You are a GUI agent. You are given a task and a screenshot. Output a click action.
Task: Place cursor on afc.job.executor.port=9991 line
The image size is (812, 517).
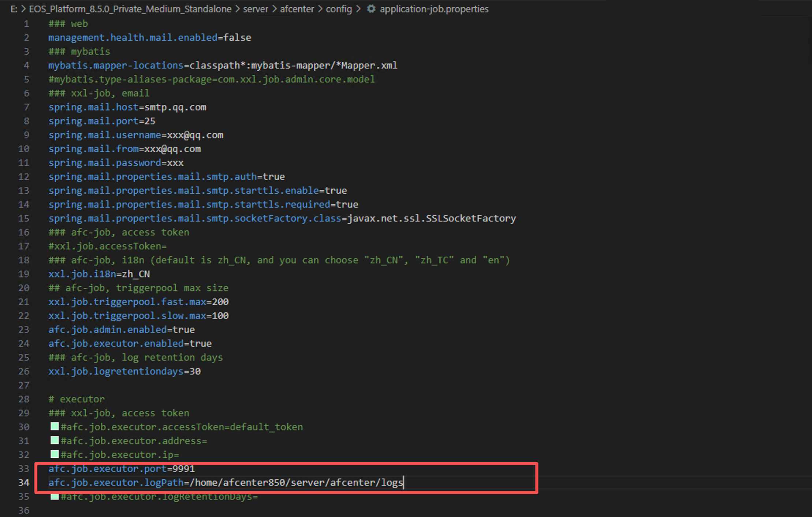(121, 469)
